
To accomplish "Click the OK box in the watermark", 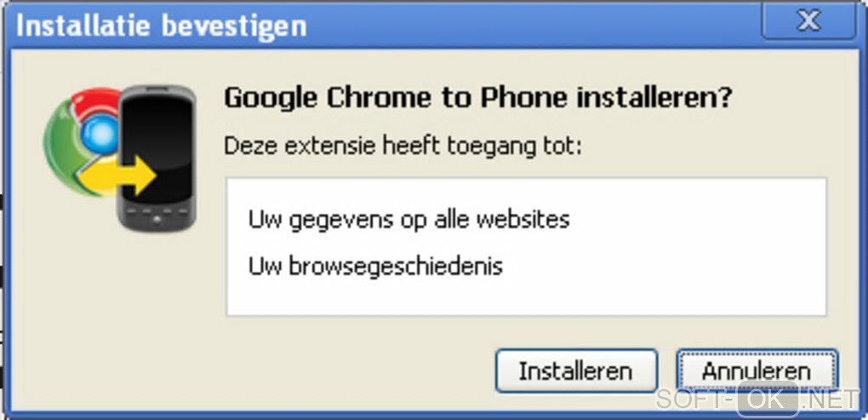I will 768,399.
